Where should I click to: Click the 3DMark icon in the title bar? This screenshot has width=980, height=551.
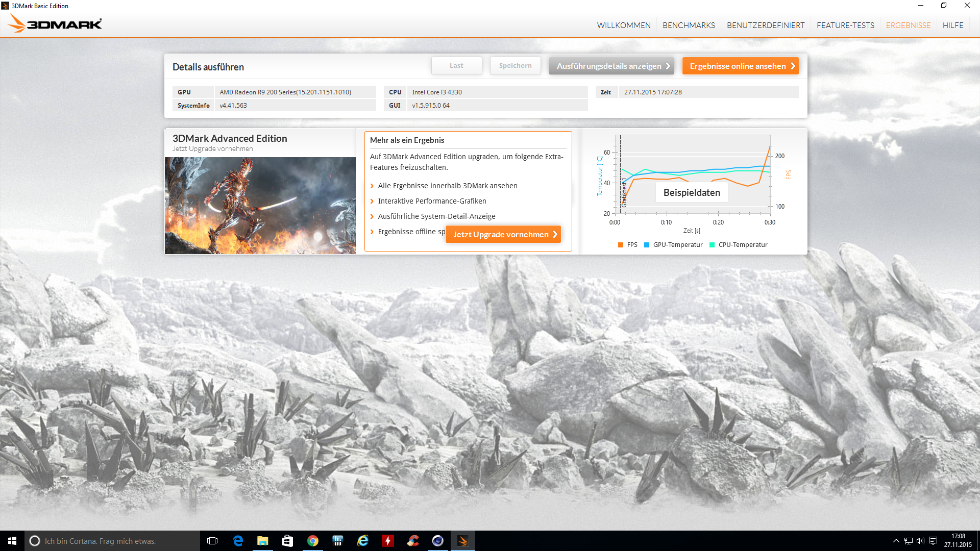5,6
